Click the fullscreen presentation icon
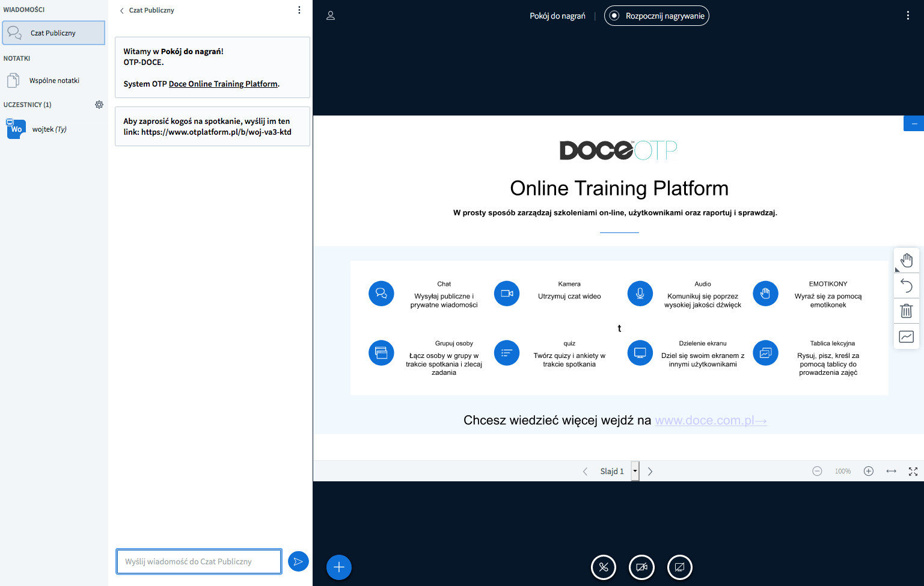This screenshot has height=586, width=924. (x=913, y=472)
